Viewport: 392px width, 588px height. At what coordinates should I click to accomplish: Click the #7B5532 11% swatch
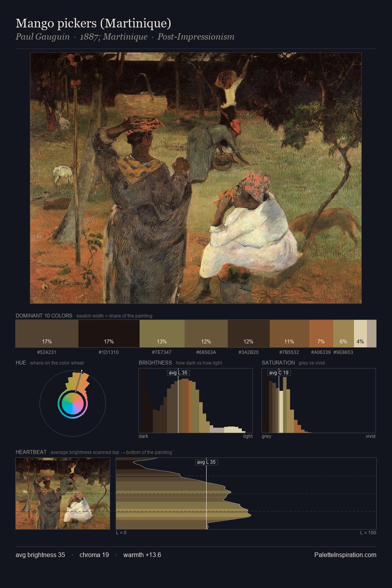(x=289, y=334)
